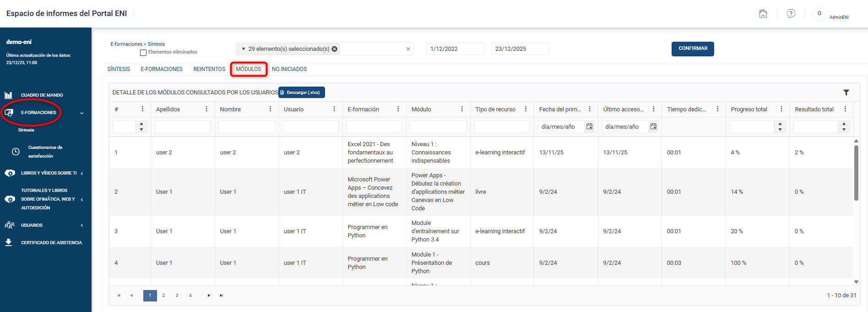
Task: Click the Cuadro de mando chart icon
Action: pos(8,95)
